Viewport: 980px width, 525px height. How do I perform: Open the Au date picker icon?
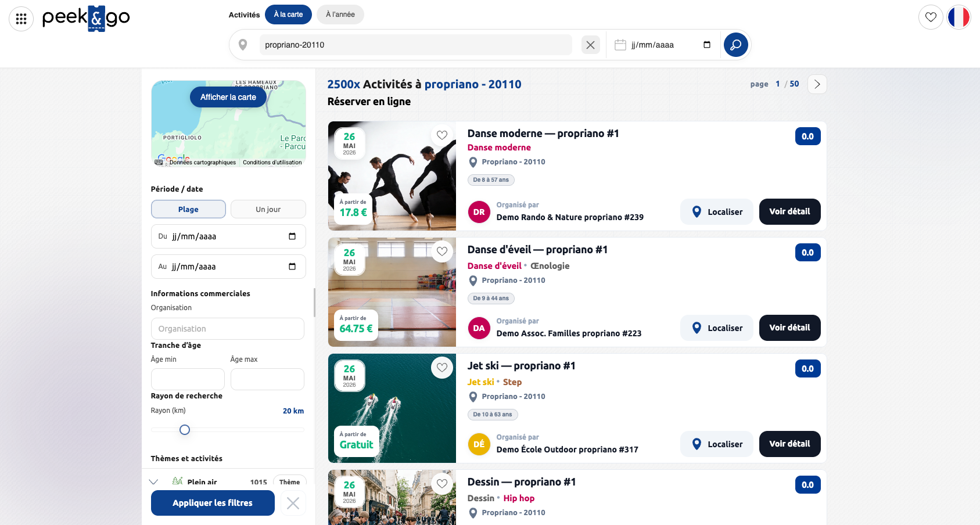click(292, 267)
